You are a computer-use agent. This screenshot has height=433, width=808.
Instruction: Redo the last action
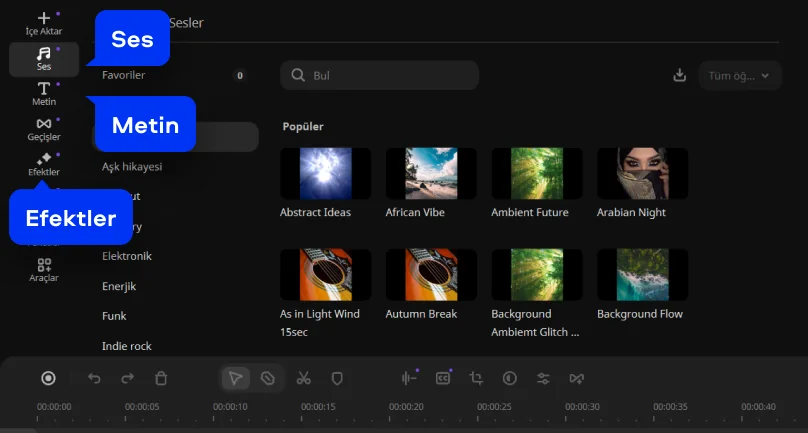click(x=127, y=378)
